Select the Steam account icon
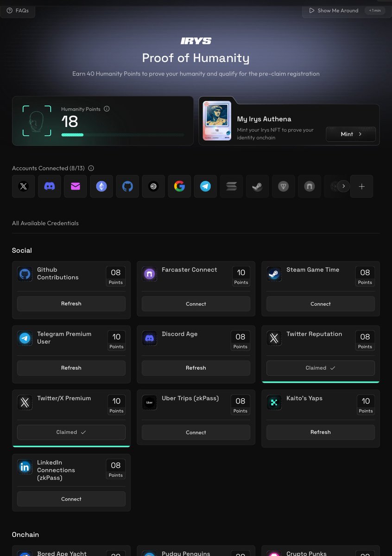392x556 pixels. point(257,186)
